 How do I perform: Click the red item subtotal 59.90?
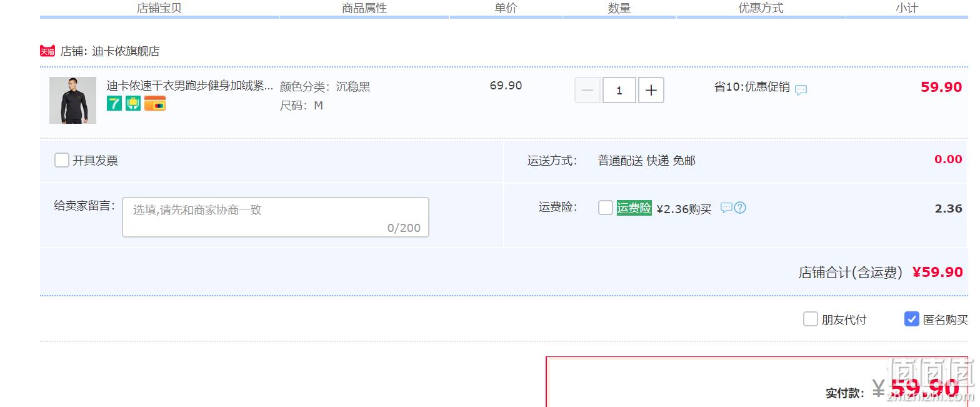941,87
